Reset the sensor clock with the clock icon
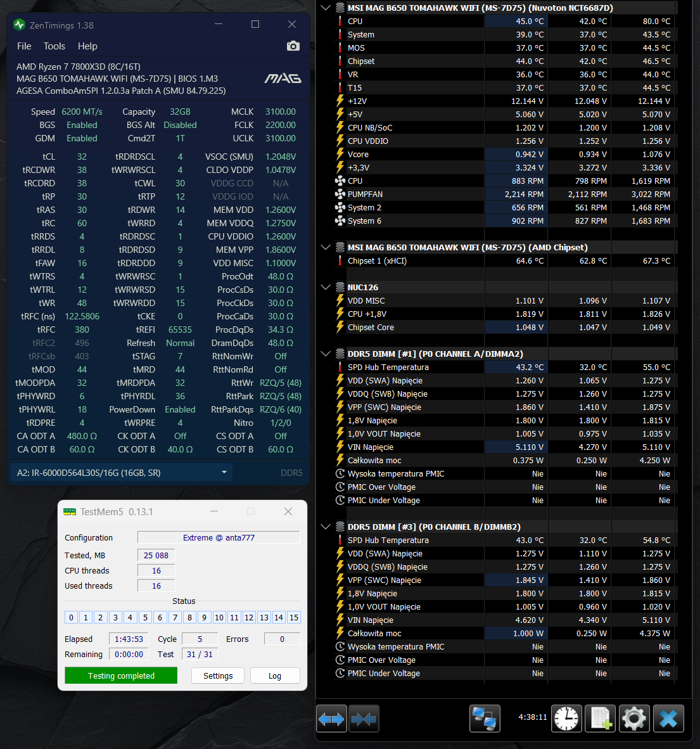The height and width of the screenshot is (749, 700). (x=566, y=719)
